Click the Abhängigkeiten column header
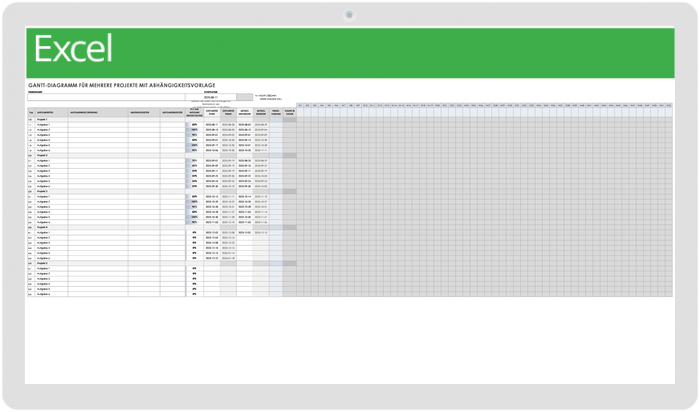The image size is (700, 412). click(x=144, y=112)
